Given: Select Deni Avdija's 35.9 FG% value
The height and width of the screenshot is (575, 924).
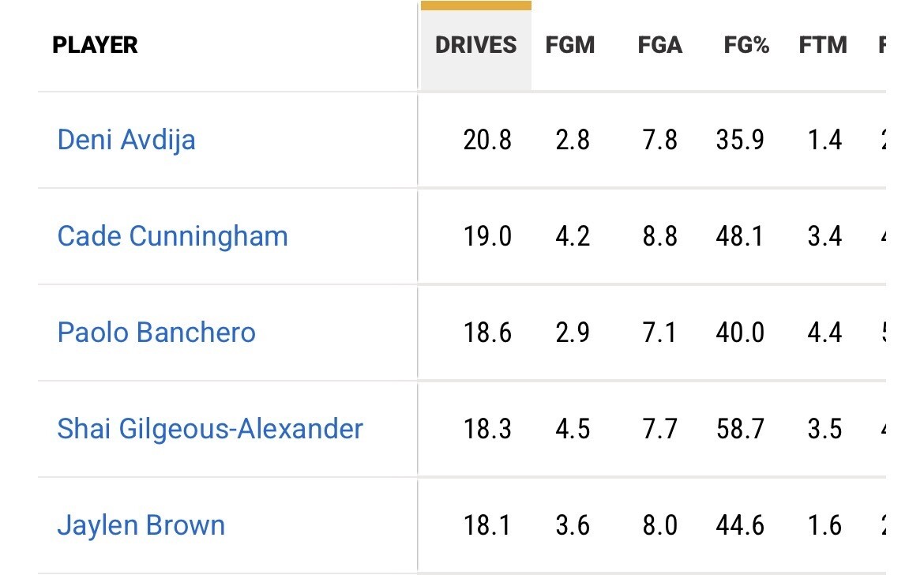Looking at the screenshot, I should 740,141.
